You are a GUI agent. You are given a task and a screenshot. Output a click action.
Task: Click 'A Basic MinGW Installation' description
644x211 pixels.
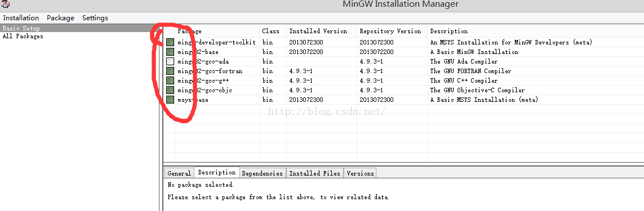(x=474, y=52)
